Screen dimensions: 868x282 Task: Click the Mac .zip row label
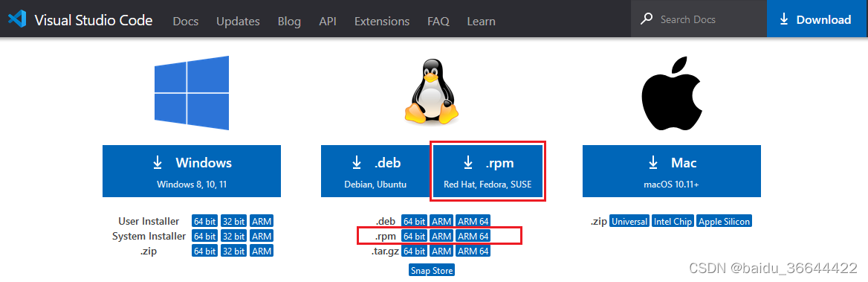(598, 221)
